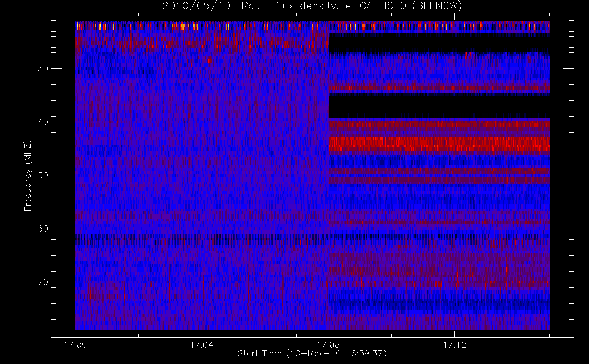Click the '17:12' time tick label
589x364 pixels.
click(454, 345)
